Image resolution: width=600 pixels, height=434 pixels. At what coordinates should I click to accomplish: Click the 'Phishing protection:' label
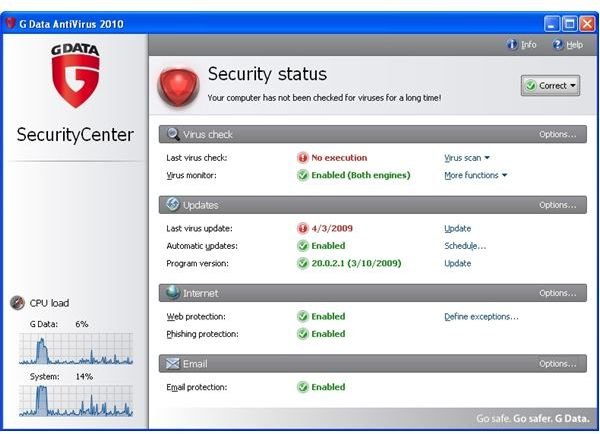(202, 334)
